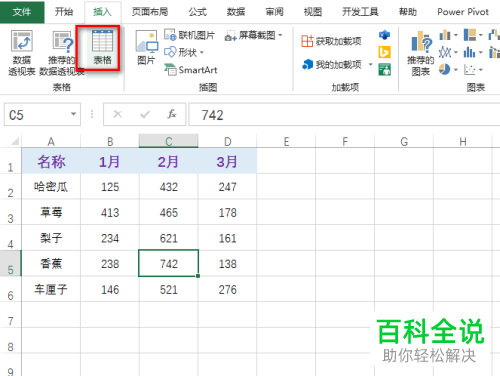Click inside the Name Box showing C5
This screenshot has height=376, width=500.
click(37, 115)
